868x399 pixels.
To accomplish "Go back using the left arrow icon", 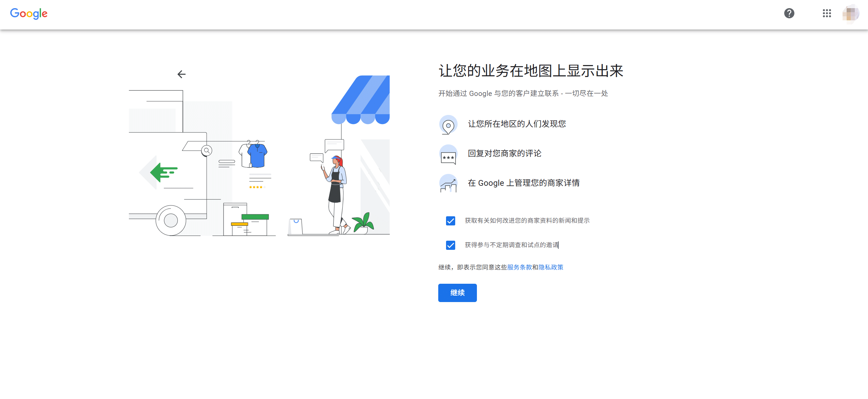I will click(181, 74).
